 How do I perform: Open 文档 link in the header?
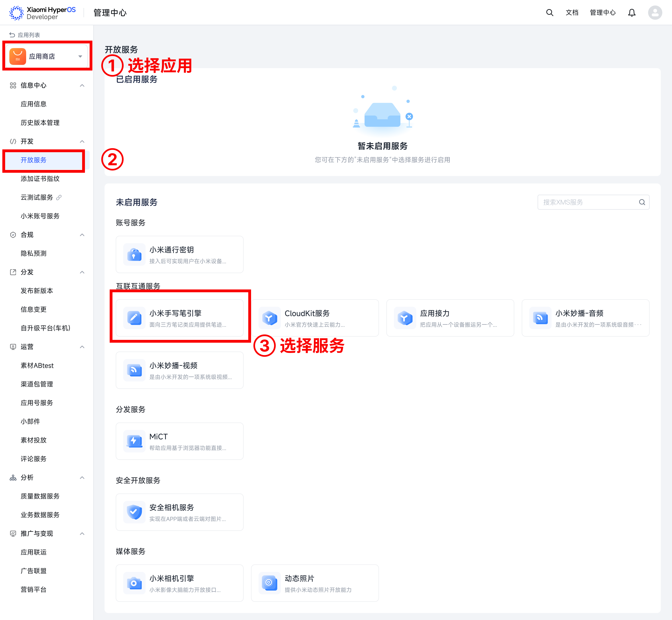click(x=572, y=13)
